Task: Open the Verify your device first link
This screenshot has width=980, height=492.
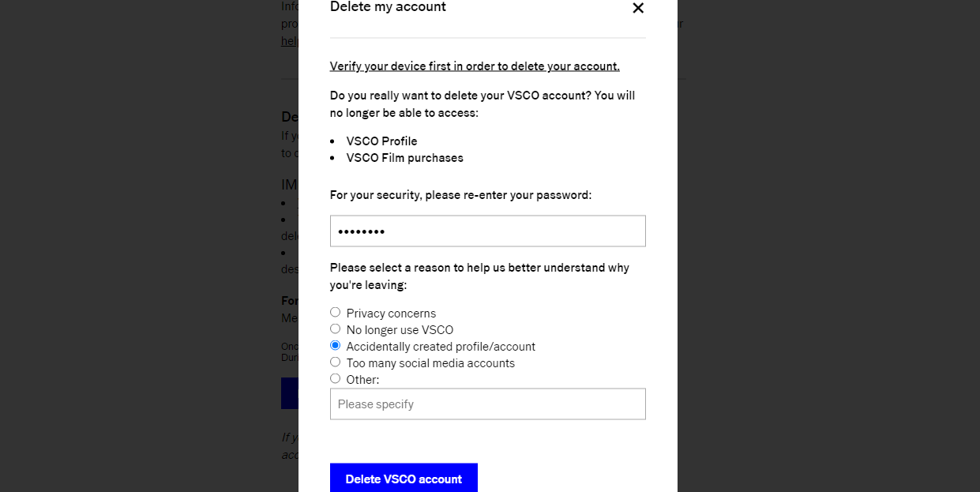Action: (475, 66)
